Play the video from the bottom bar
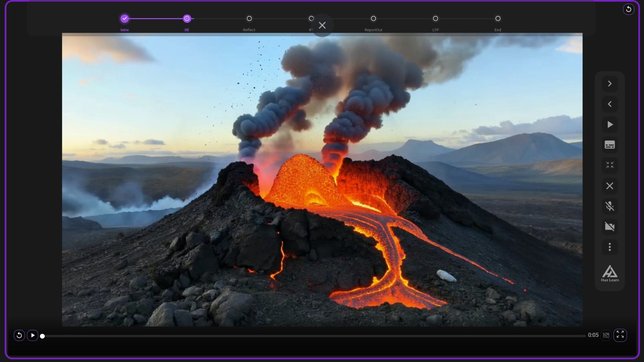Screen dimensions: 644x362 pos(33,335)
